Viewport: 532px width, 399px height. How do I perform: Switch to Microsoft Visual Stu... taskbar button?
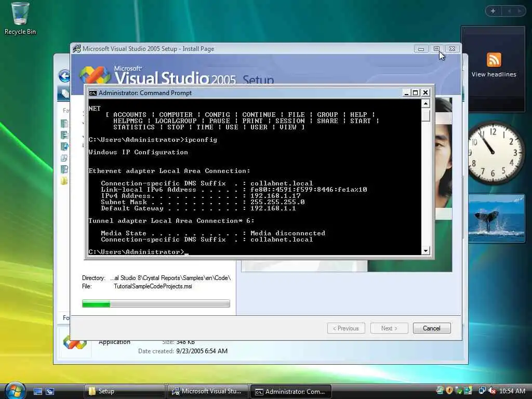pos(207,391)
